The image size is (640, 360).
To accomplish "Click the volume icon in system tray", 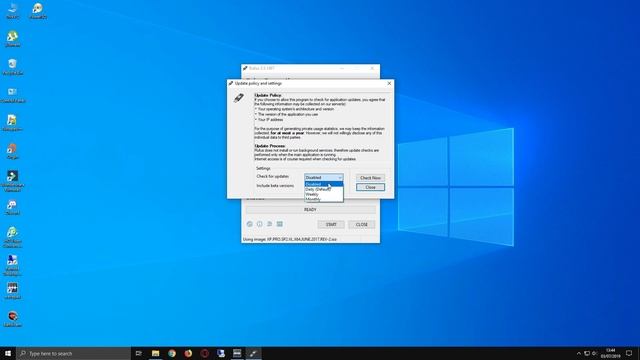I will click(594, 353).
